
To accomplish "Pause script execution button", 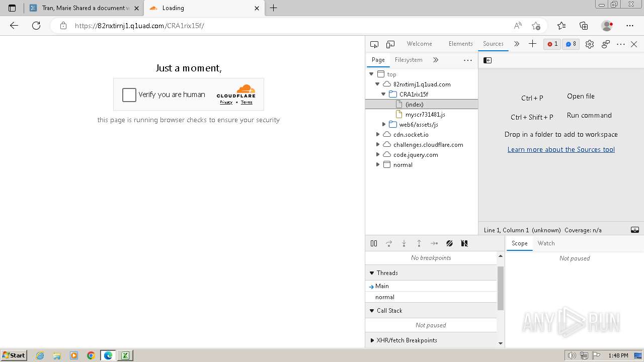I will click(x=374, y=243).
